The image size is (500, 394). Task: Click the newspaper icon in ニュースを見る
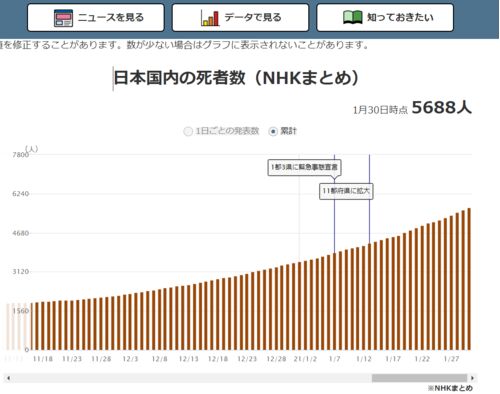(63, 18)
